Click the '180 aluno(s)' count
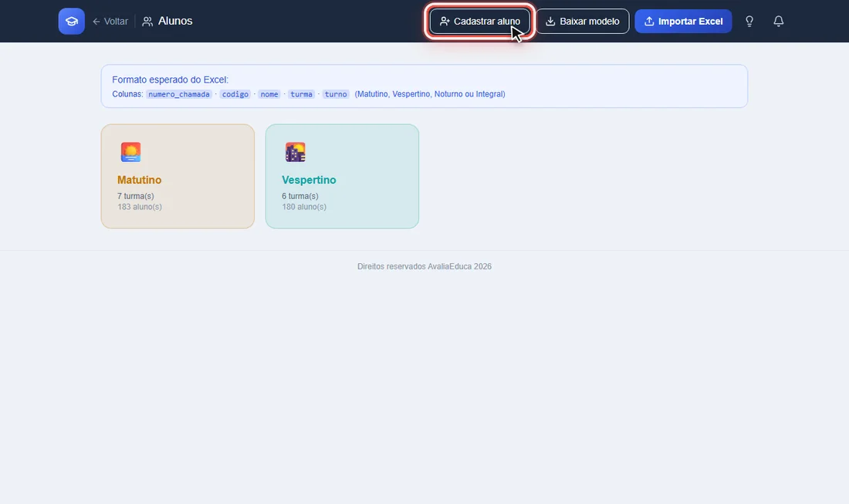849x504 pixels. pos(304,207)
